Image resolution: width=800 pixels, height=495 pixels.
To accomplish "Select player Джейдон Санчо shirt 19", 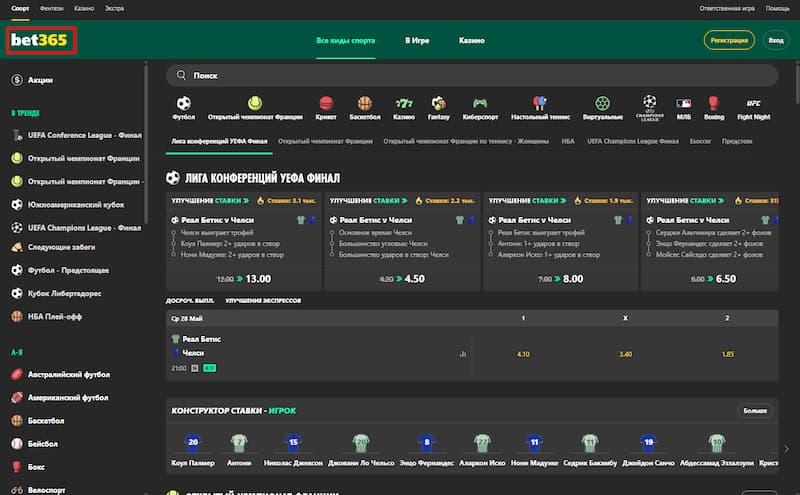I will 648,449.
